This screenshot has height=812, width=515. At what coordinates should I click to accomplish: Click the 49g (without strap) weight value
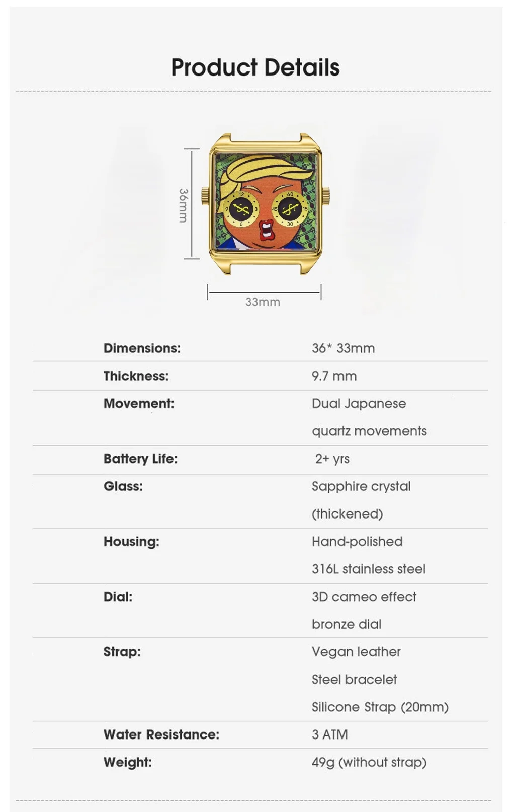point(369,762)
